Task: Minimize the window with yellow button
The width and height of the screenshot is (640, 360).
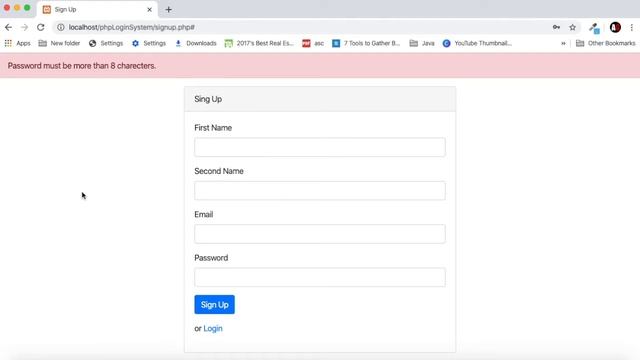Action: pos(17,8)
